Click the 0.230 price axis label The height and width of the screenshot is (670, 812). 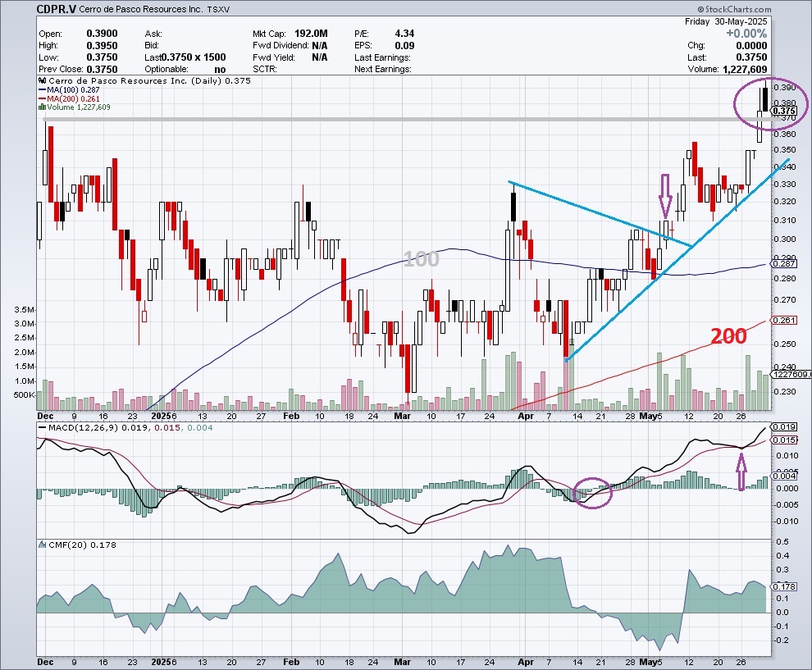(785, 391)
